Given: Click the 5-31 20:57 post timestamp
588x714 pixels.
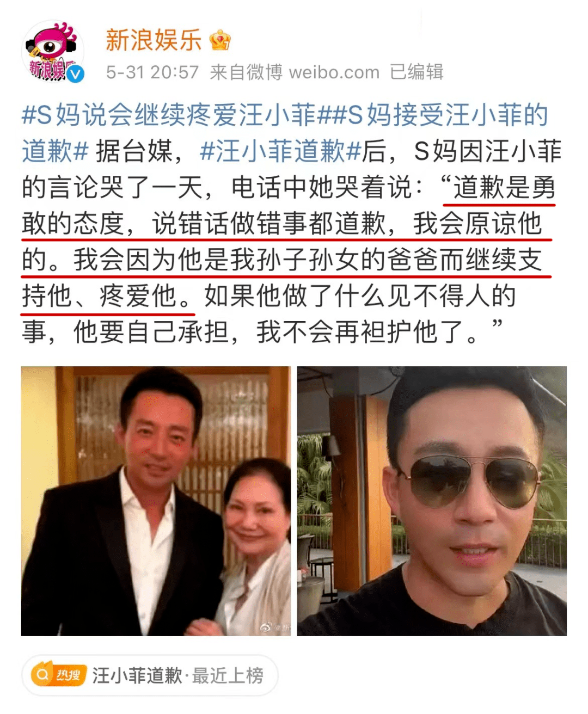Looking at the screenshot, I should [x=152, y=72].
